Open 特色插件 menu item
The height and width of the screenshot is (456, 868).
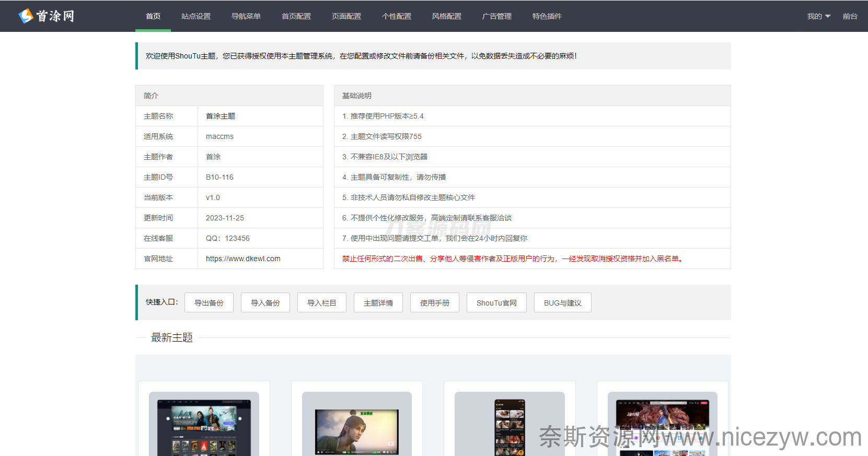point(547,16)
